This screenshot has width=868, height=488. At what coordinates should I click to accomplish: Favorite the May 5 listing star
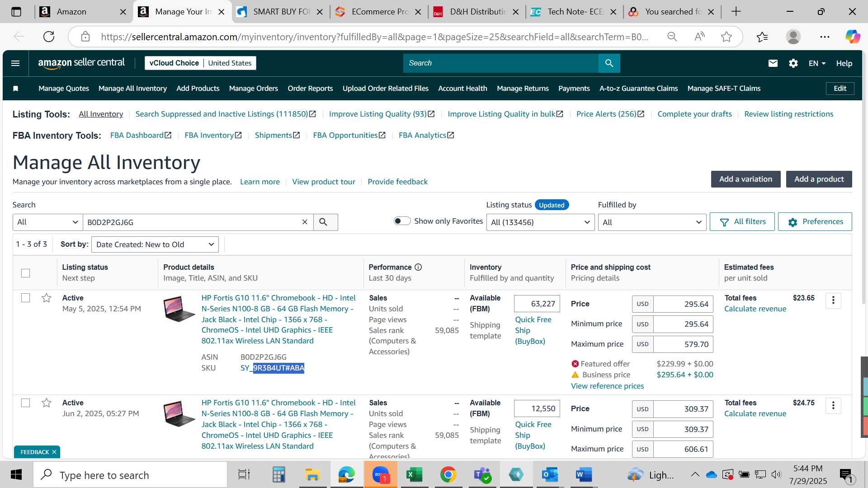(46, 298)
